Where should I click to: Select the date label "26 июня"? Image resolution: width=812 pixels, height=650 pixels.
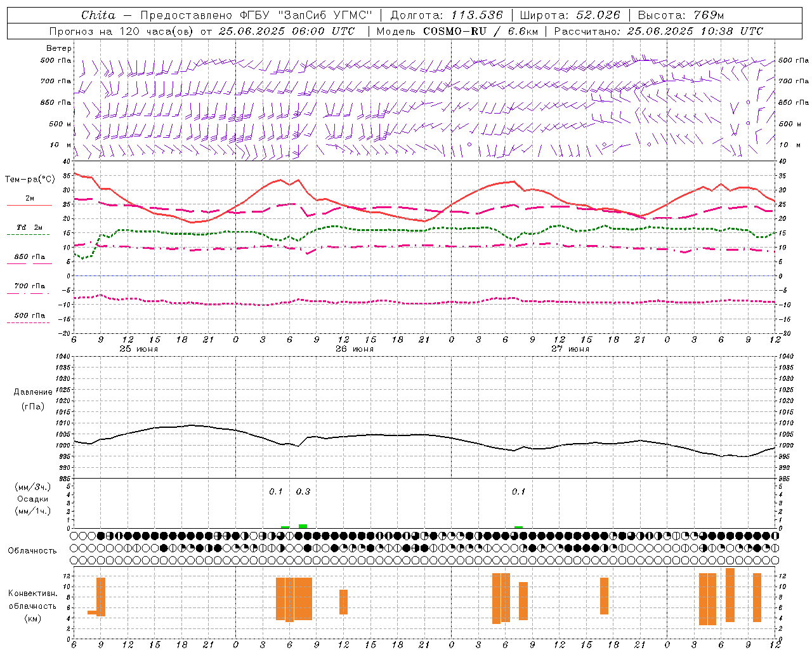(x=354, y=348)
